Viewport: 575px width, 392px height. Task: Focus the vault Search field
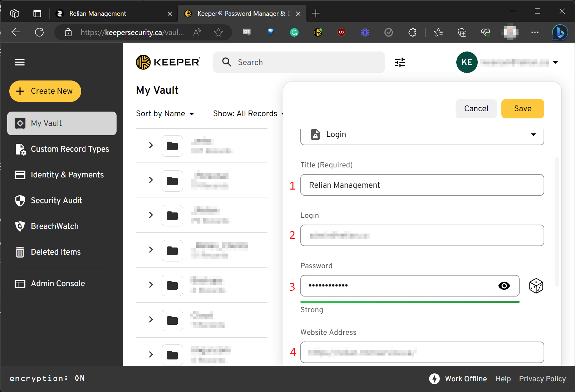pos(299,62)
